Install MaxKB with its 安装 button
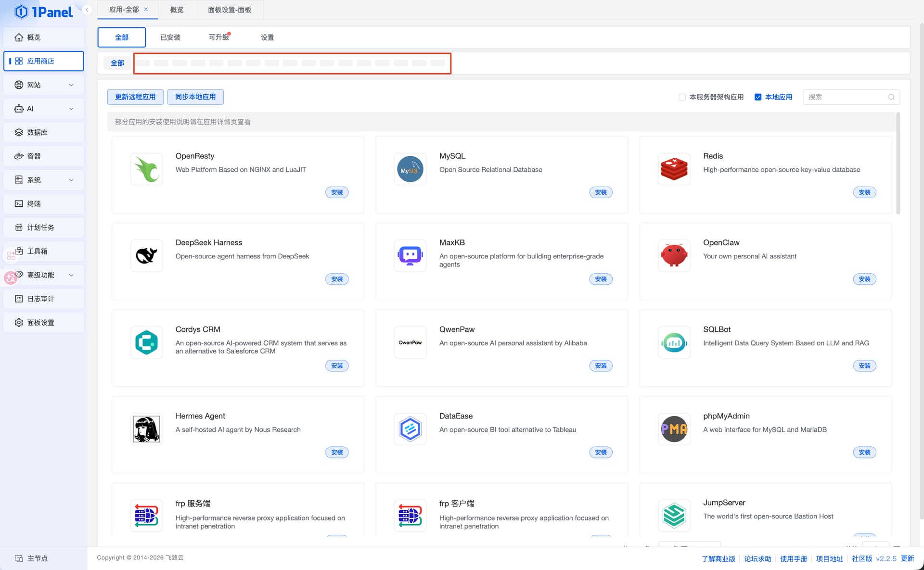Viewport: 924px width, 570px height. (601, 279)
